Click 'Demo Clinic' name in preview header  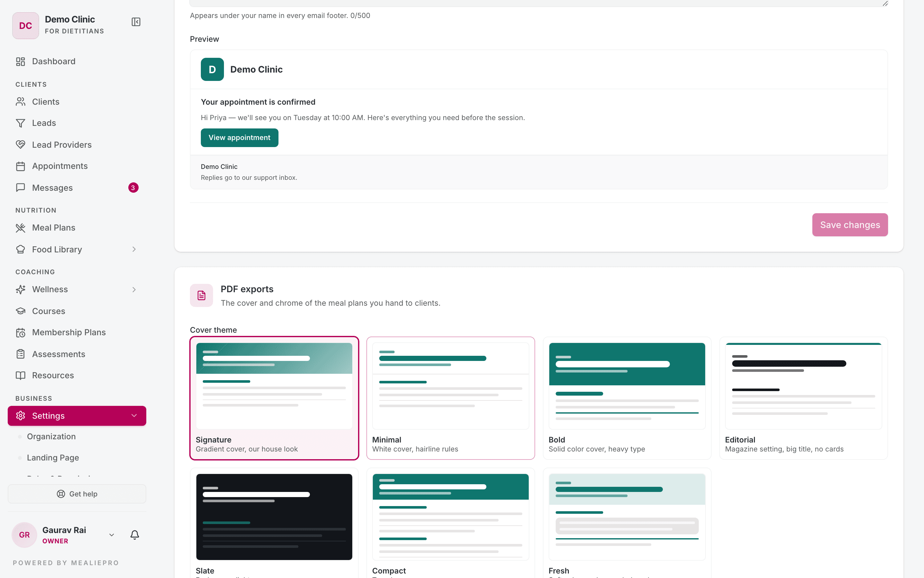pos(257,70)
